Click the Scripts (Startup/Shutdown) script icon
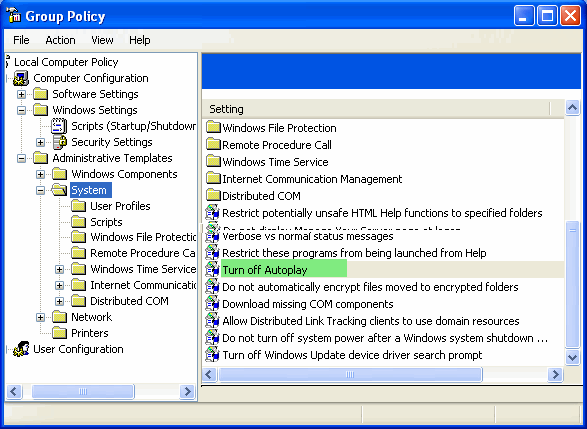The height and width of the screenshot is (429, 587). (x=59, y=126)
